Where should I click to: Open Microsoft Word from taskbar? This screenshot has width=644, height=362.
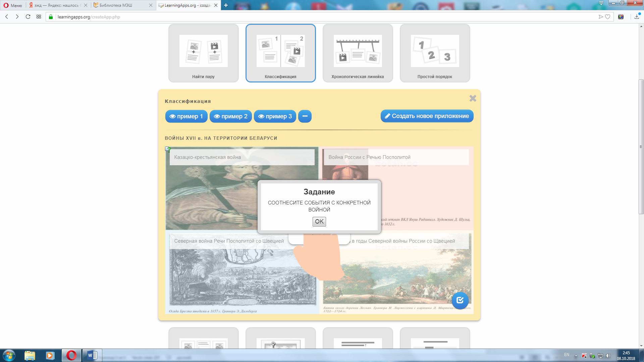pos(92,355)
